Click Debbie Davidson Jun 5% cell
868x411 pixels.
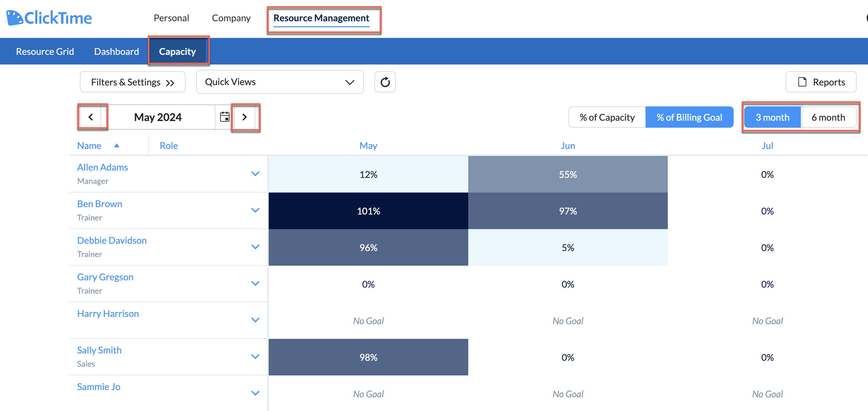point(568,247)
